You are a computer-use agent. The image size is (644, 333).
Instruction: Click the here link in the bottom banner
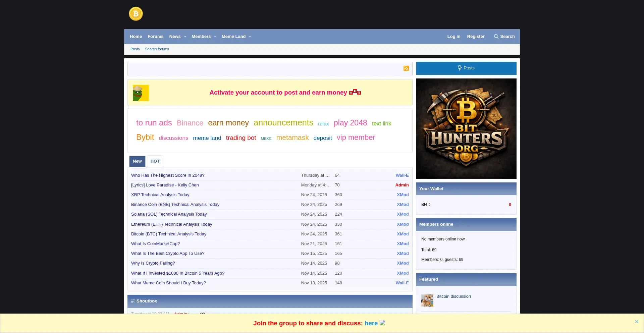(x=371, y=323)
